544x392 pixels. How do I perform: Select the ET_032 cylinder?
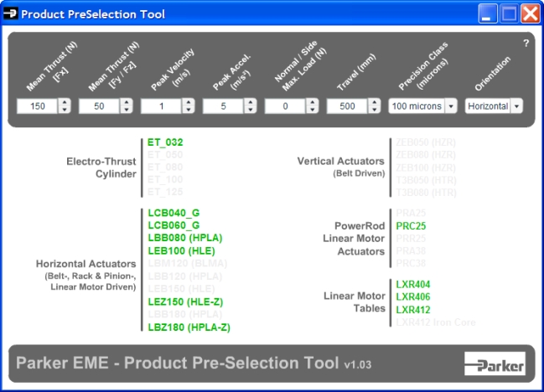point(165,142)
